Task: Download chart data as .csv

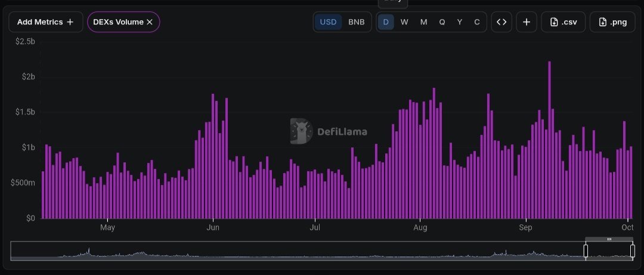Action: (x=563, y=22)
